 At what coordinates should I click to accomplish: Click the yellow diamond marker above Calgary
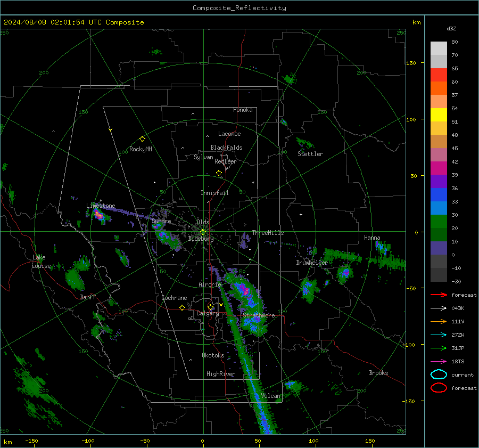pos(210,307)
